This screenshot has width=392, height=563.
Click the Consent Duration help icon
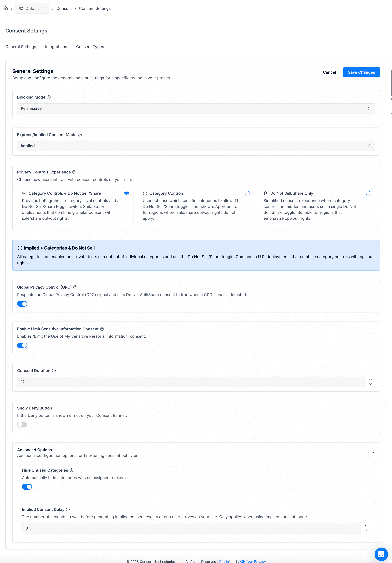54,371
